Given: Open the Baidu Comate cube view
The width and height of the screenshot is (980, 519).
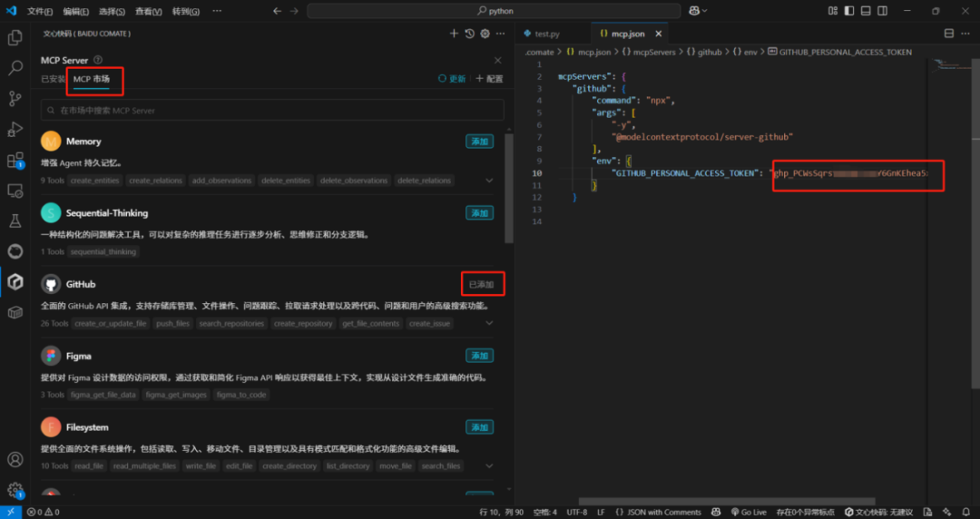Looking at the screenshot, I should pyautogui.click(x=15, y=282).
